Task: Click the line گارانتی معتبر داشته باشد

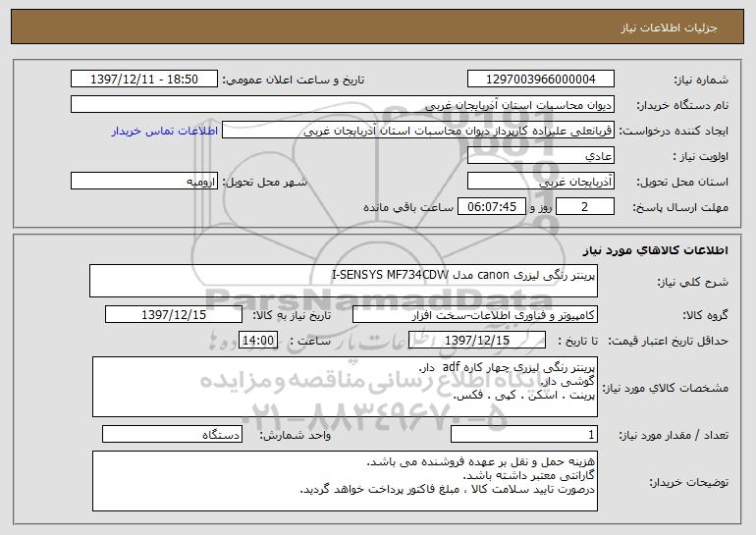Action: point(528,476)
